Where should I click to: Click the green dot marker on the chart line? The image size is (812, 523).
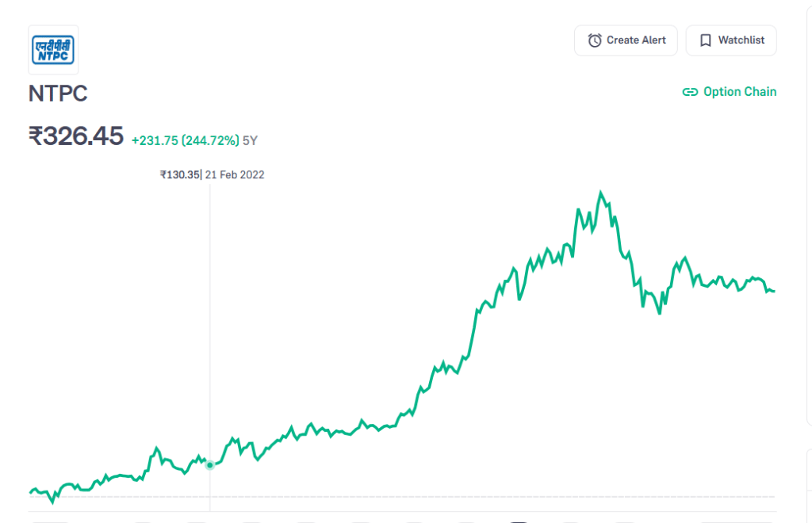coord(210,465)
